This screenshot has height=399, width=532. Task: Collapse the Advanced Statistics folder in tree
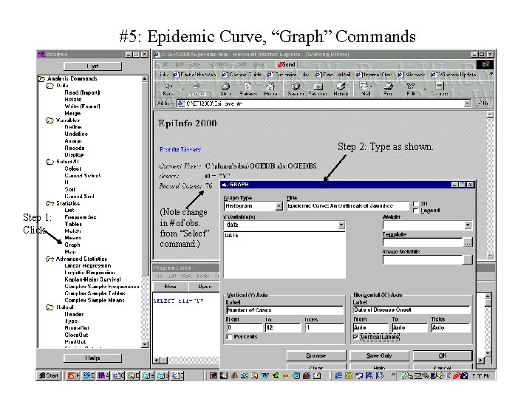point(50,259)
